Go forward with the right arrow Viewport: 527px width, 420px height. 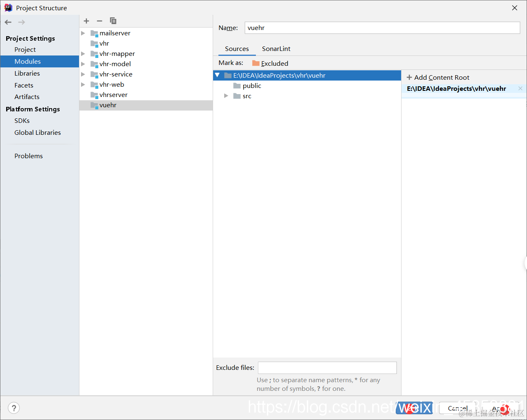22,22
